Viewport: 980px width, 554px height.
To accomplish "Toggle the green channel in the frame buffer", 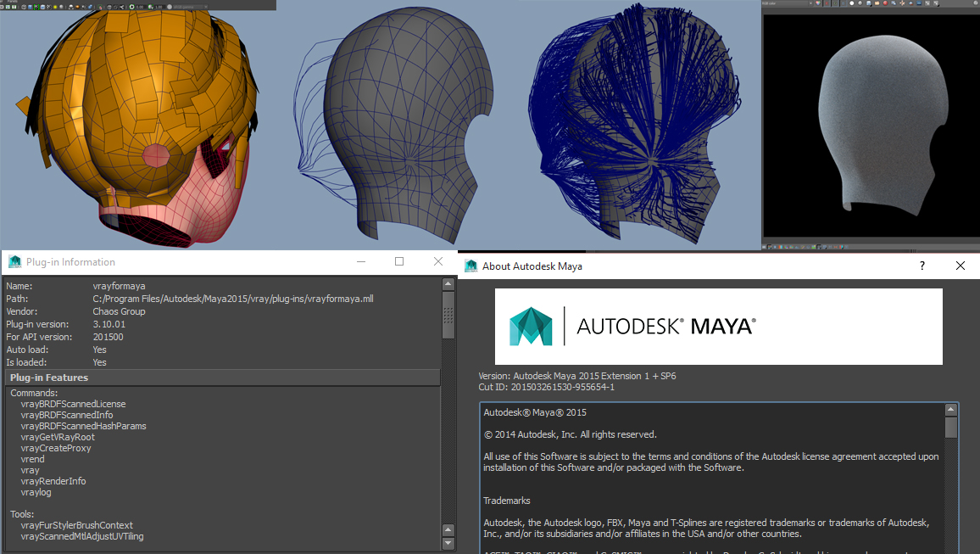I will pos(835,3).
